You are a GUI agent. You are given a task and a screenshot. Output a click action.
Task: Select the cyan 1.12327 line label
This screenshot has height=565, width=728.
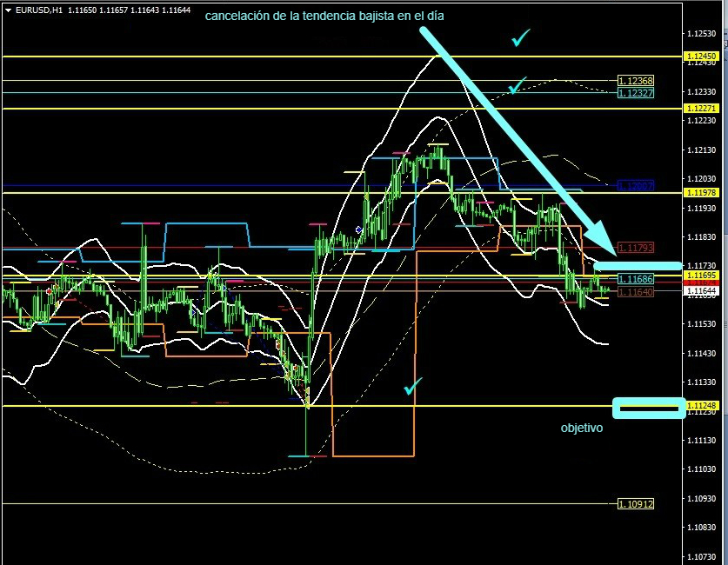click(636, 93)
